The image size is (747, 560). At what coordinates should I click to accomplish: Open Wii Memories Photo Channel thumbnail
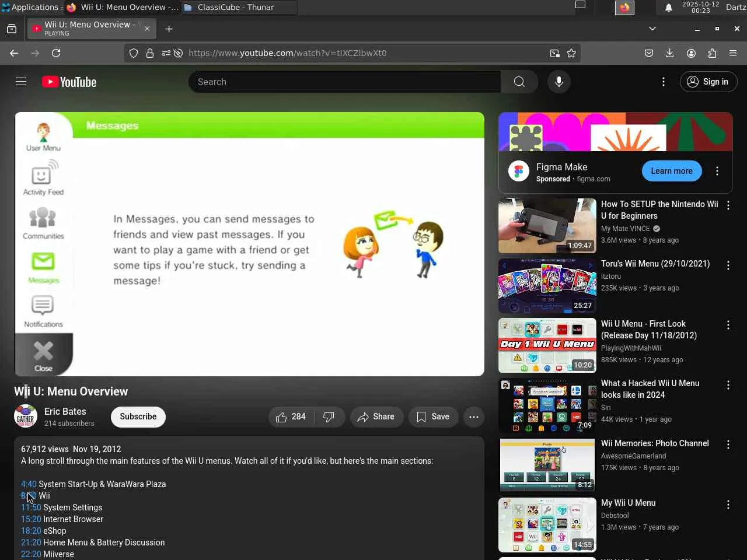547,465
